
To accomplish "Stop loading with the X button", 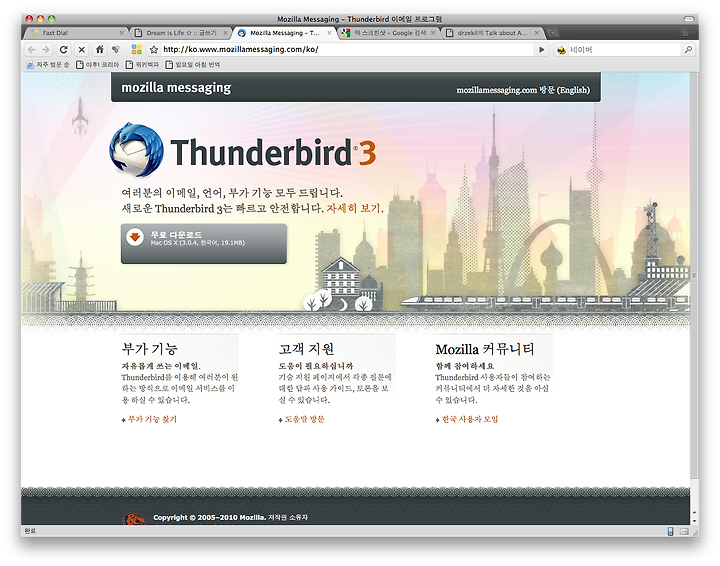I will pyautogui.click(x=82, y=50).
